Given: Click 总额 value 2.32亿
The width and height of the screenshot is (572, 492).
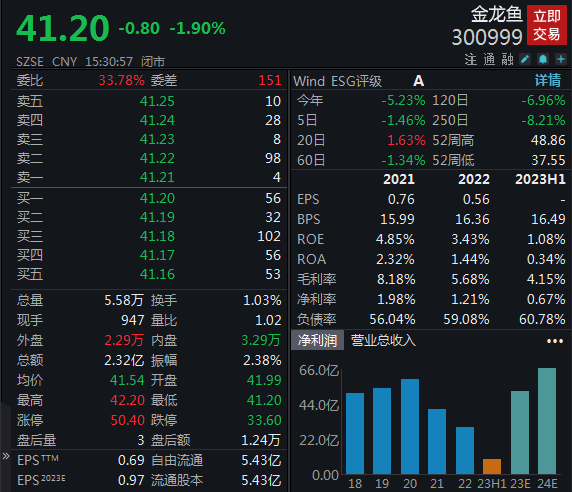Looking at the screenshot, I should (x=124, y=360).
